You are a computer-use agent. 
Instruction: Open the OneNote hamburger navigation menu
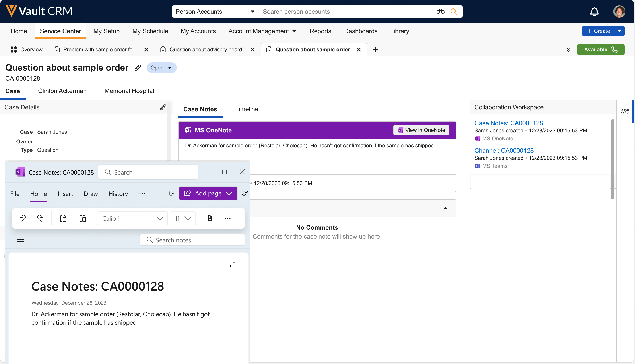(21, 239)
